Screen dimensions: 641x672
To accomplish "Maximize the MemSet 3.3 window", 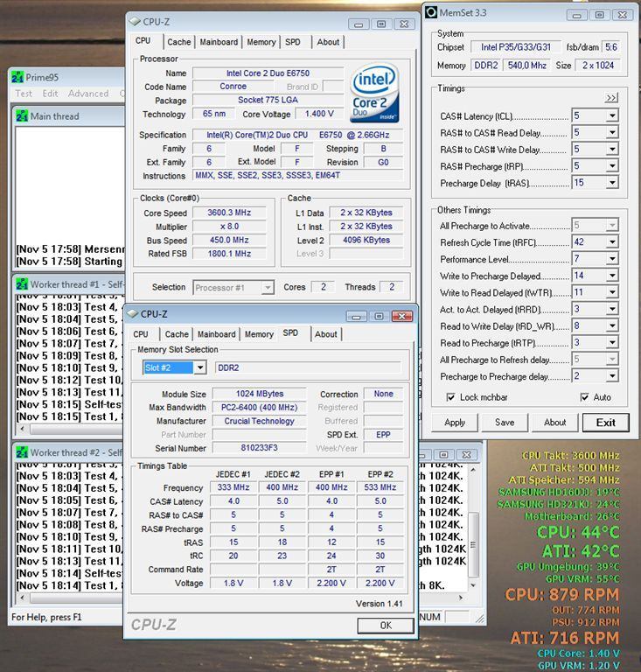I will tap(600, 15).
